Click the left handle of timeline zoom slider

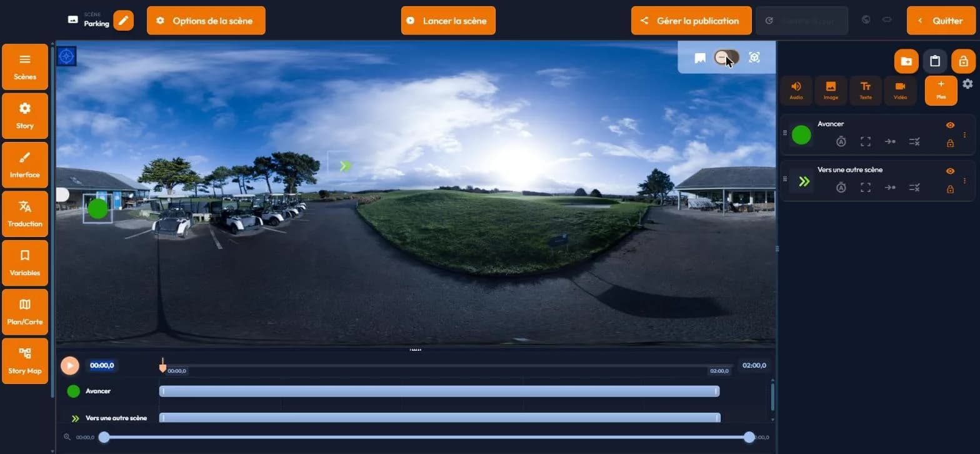coord(104,437)
